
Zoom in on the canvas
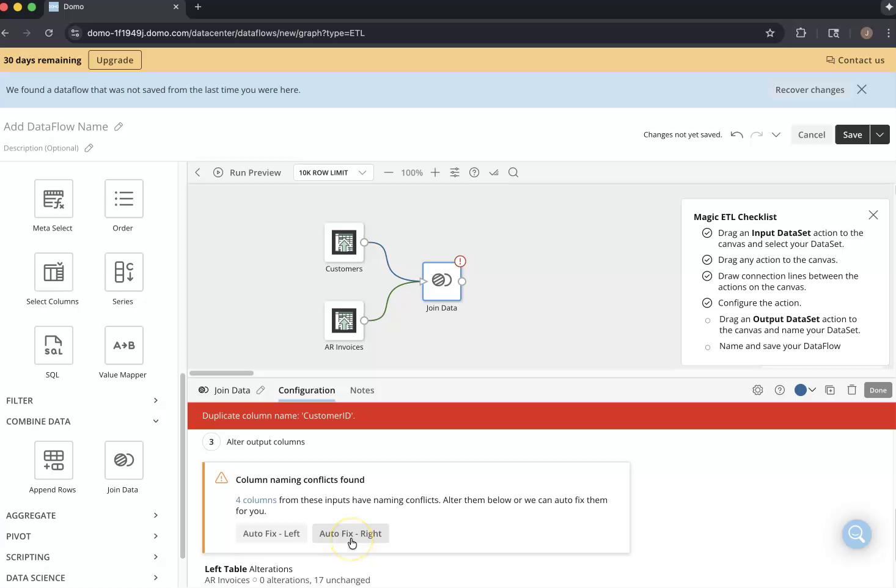click(435, 172)
